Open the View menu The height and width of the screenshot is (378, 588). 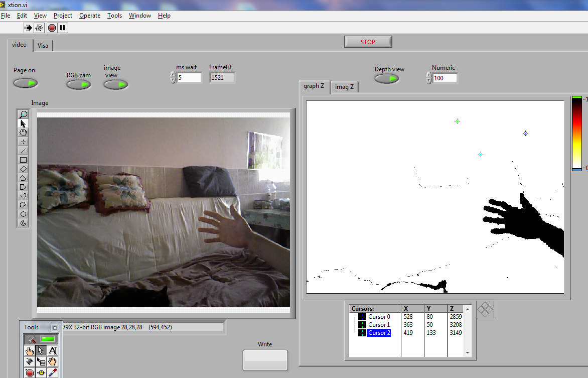[x=40, y=16]
